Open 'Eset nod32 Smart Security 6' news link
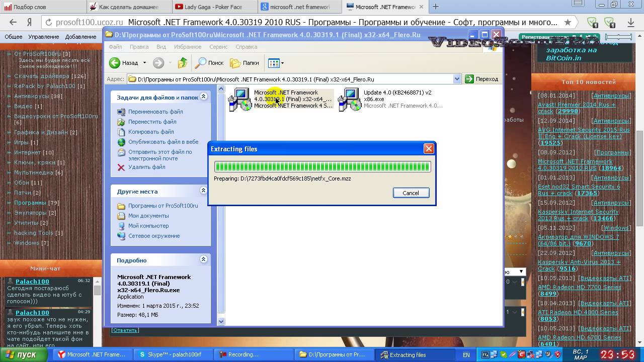 pyautogui.click(x=579, y=190)
